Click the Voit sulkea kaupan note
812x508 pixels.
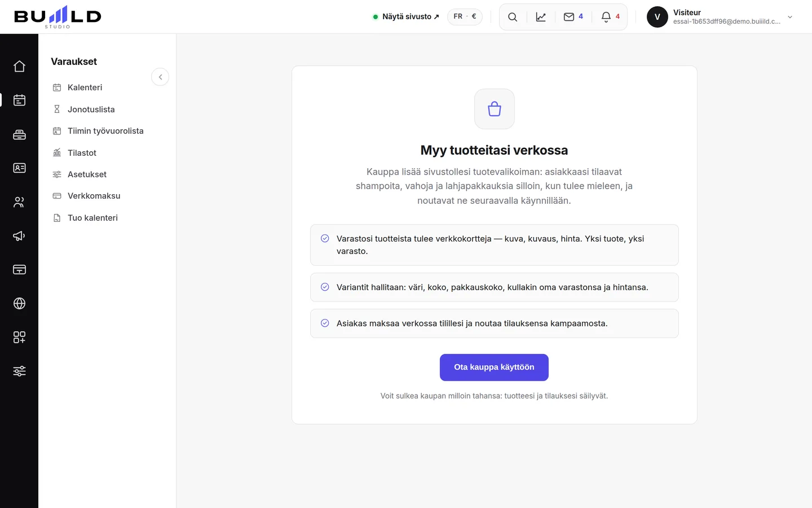494,396
